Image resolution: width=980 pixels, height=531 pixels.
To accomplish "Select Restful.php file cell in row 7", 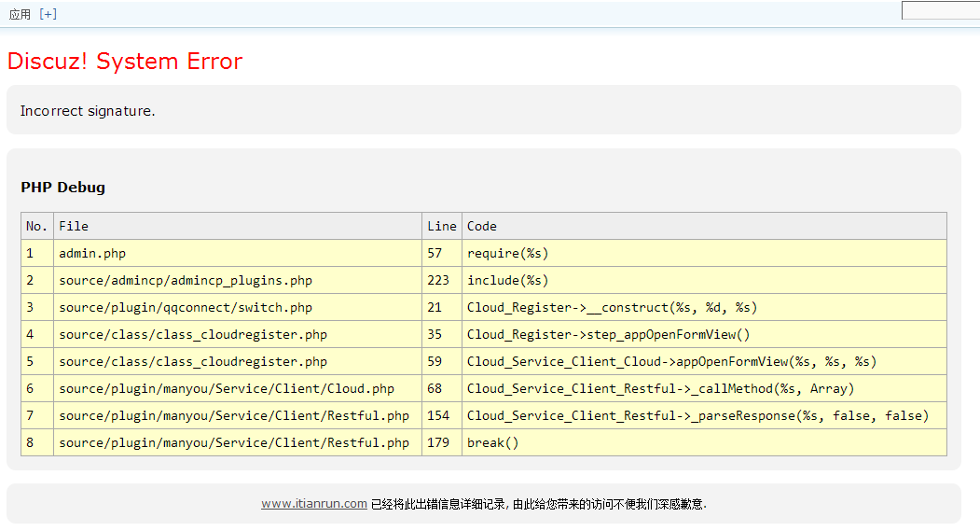I will [x=238, y=415].
